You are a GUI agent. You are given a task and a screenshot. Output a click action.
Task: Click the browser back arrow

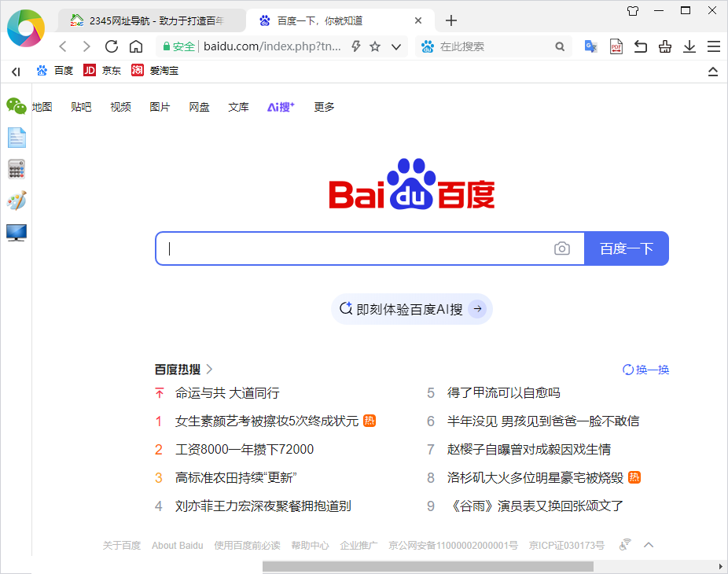tap(63, 46)
